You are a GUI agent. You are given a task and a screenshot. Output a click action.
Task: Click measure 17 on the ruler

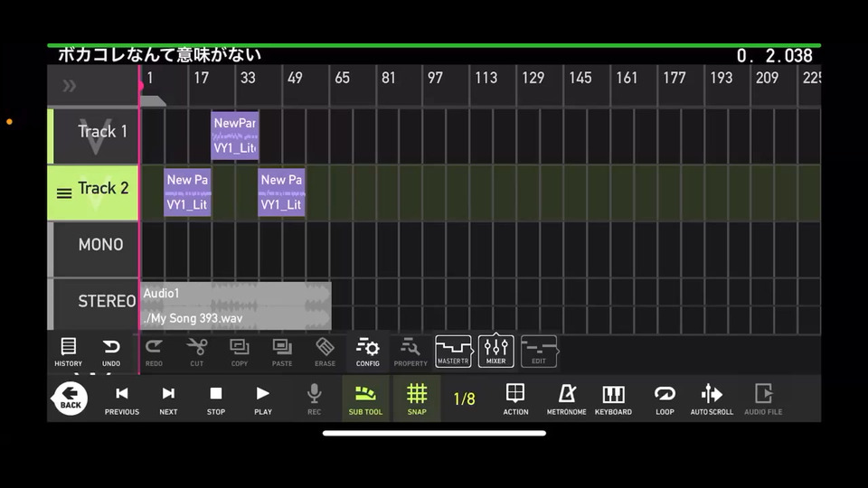click(202, 78)
